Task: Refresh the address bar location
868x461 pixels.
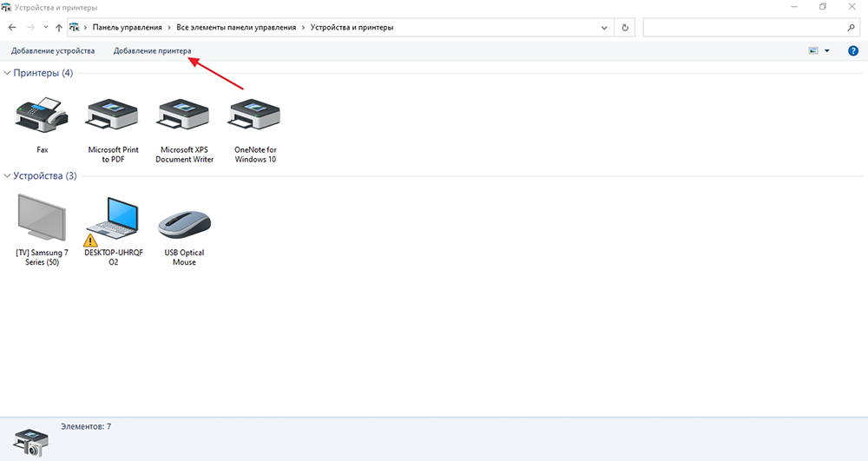Action: click(x=625, y=28)
